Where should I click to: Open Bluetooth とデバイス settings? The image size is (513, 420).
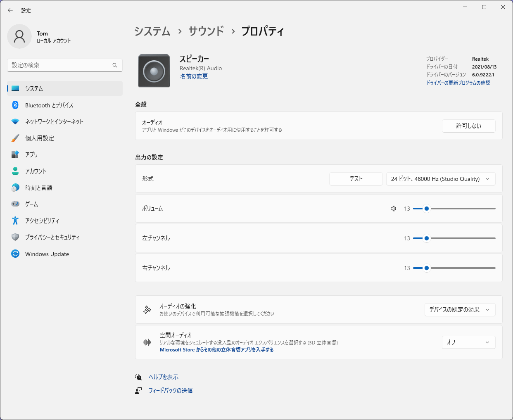point(65,105)
